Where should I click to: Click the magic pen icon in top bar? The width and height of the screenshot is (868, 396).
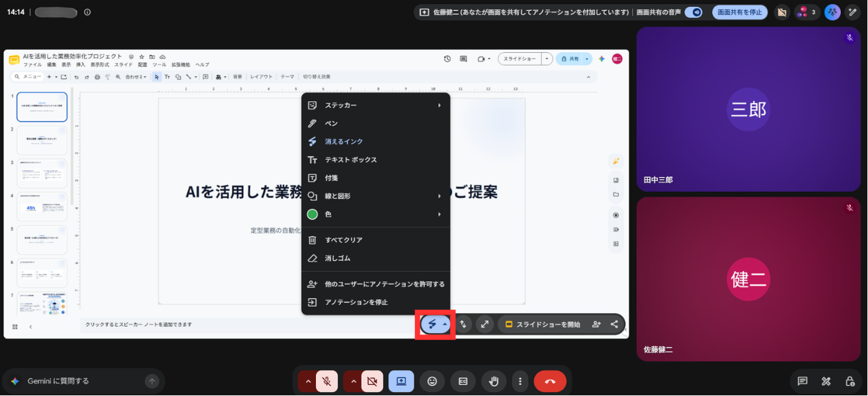point(852,12)
